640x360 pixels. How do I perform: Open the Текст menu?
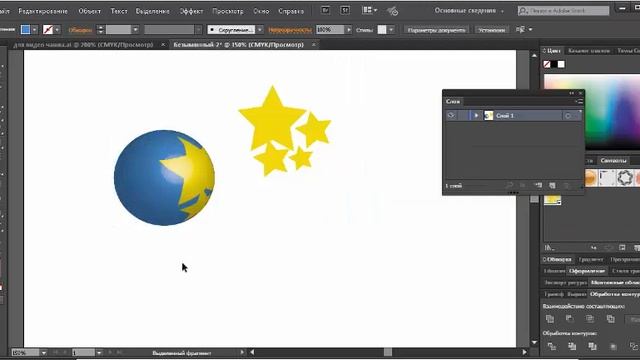119,11
